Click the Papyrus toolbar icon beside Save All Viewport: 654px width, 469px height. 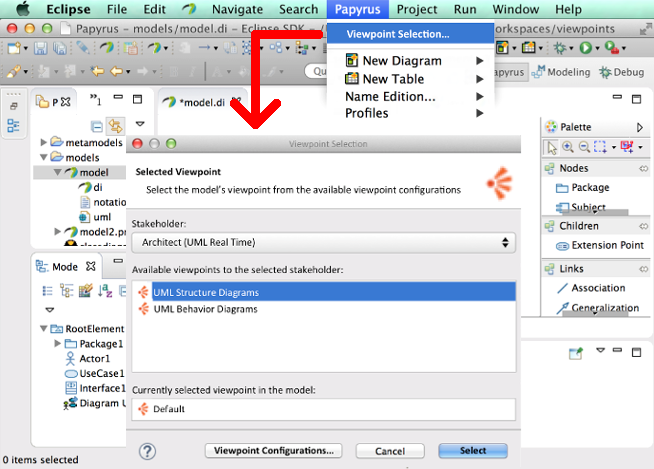point(107,48)
